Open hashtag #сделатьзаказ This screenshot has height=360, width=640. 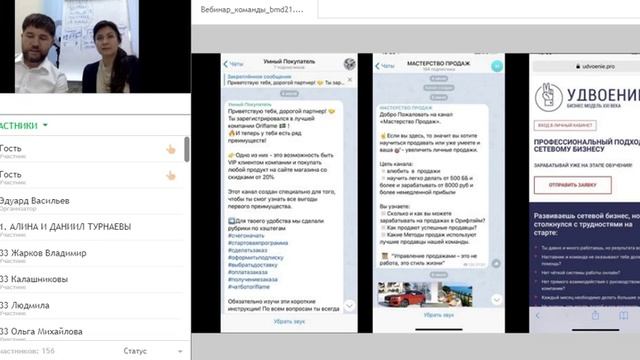point(248,250)
